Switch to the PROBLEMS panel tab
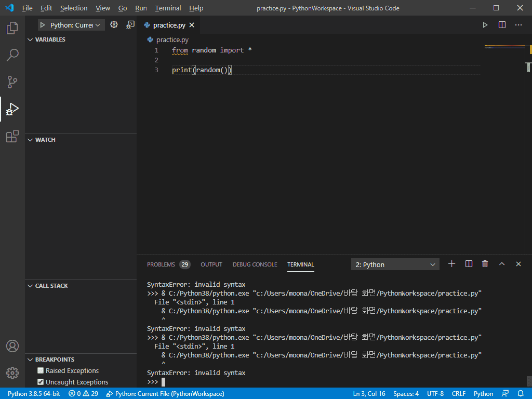Viewport: 532px width, 399px height. tap(161, 264)
